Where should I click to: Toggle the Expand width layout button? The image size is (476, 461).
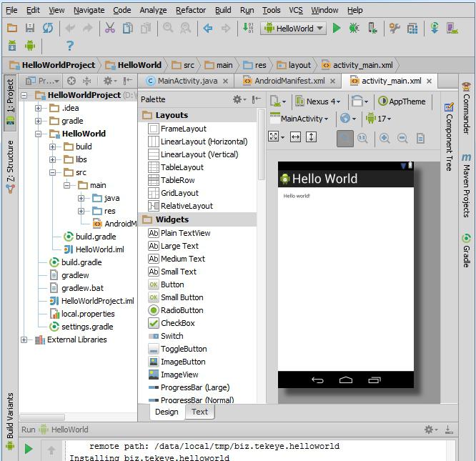[295, 137]
